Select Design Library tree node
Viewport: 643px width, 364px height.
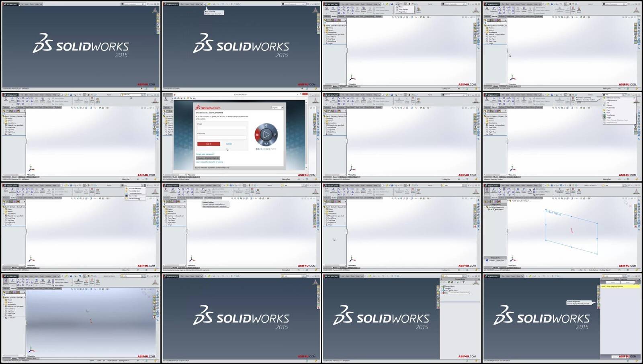click(x=450, y=286)
